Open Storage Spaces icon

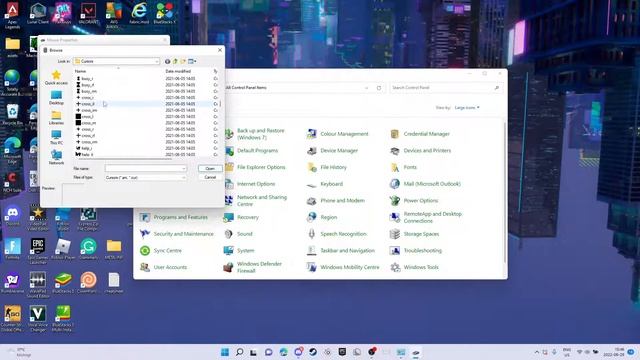[395, 234]
